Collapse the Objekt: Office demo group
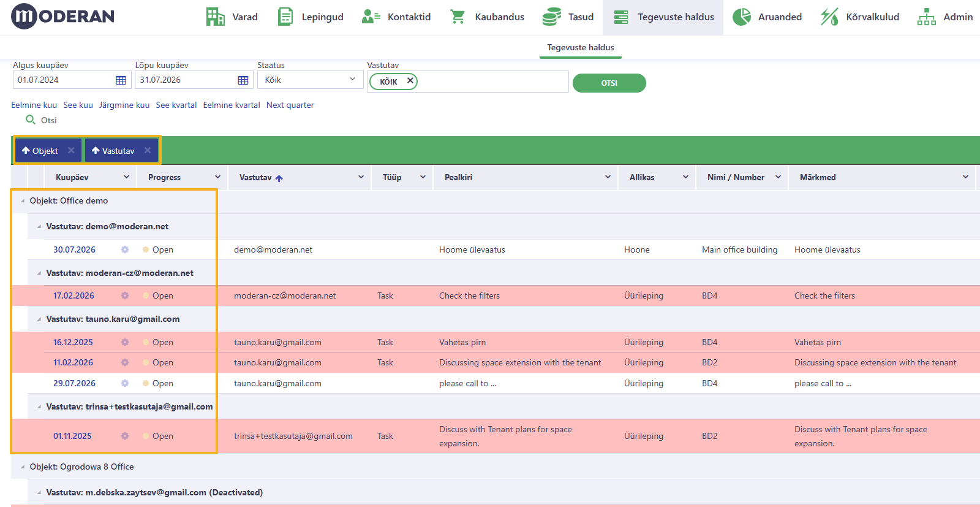980x507 pixels. click(x=23, y=200)
